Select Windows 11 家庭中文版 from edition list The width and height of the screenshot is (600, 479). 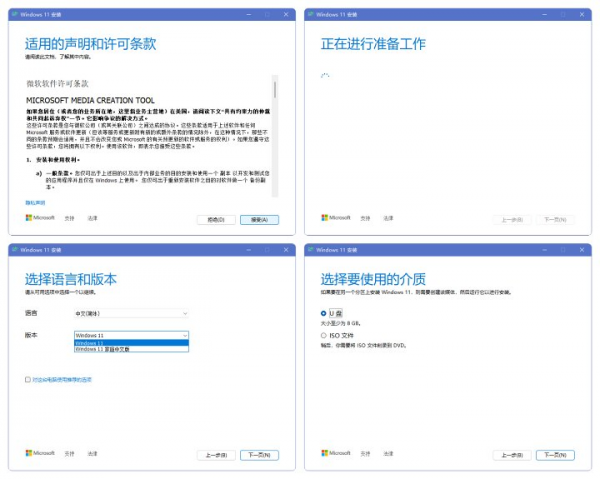(131, 349)
